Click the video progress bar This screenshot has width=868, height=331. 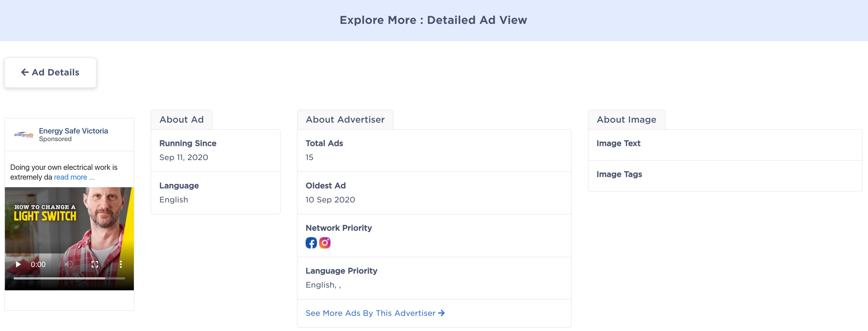(69, 278)
